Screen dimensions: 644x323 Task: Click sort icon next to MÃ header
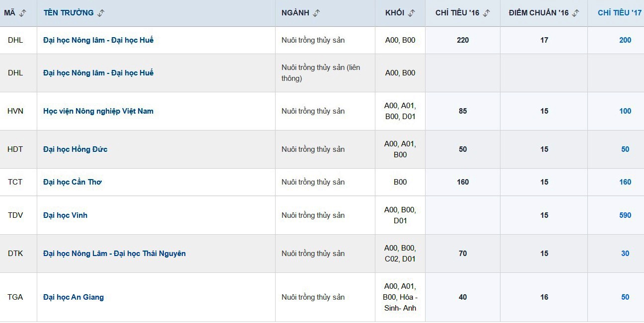pos(23,13)
